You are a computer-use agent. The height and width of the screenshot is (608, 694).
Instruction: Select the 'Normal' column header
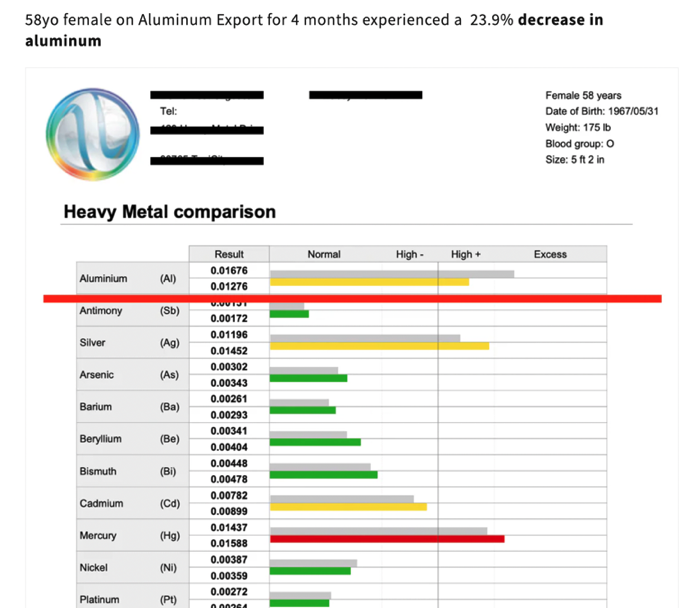point(324,254)
